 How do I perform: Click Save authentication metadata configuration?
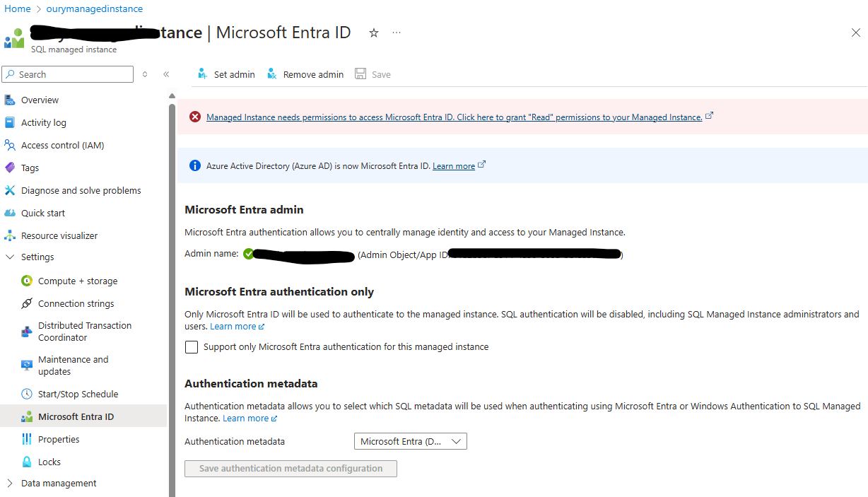[291, 468]
